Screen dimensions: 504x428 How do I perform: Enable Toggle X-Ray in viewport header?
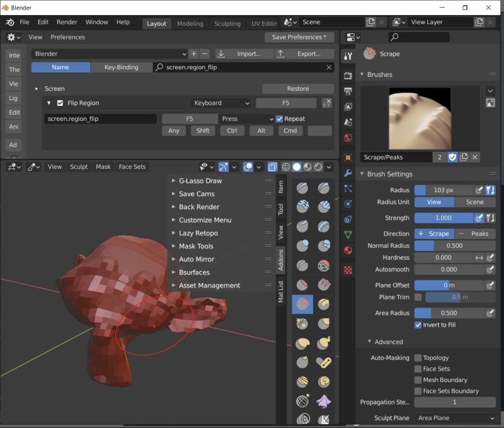coord(273,166)
